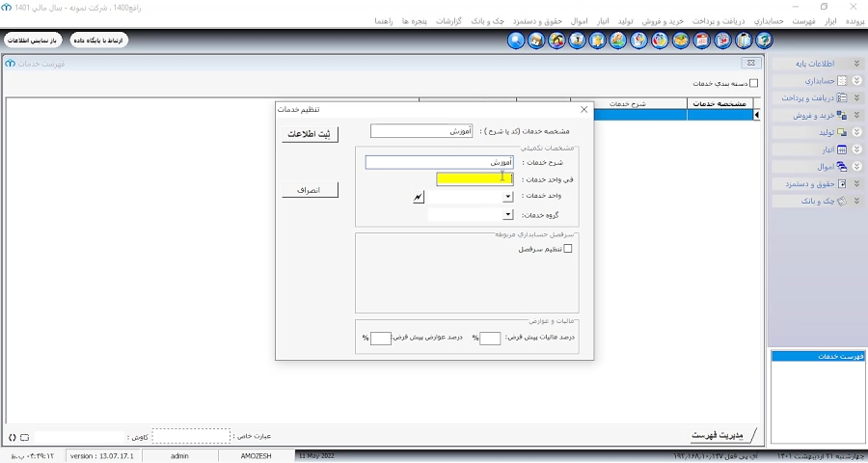Click the calendar toolbar icon
The image size is (868, 463).
pos(702,41)
